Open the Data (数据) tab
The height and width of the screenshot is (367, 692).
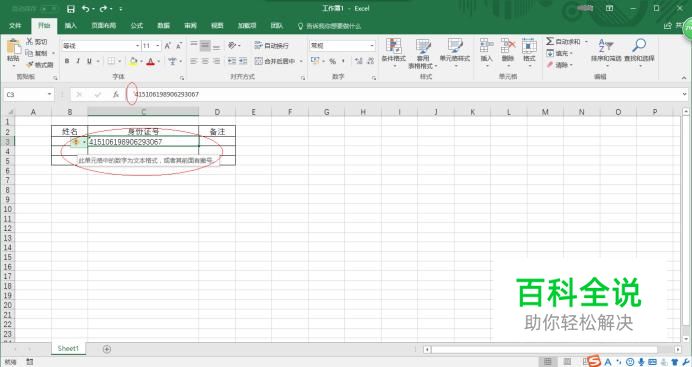tap(164, 26)
